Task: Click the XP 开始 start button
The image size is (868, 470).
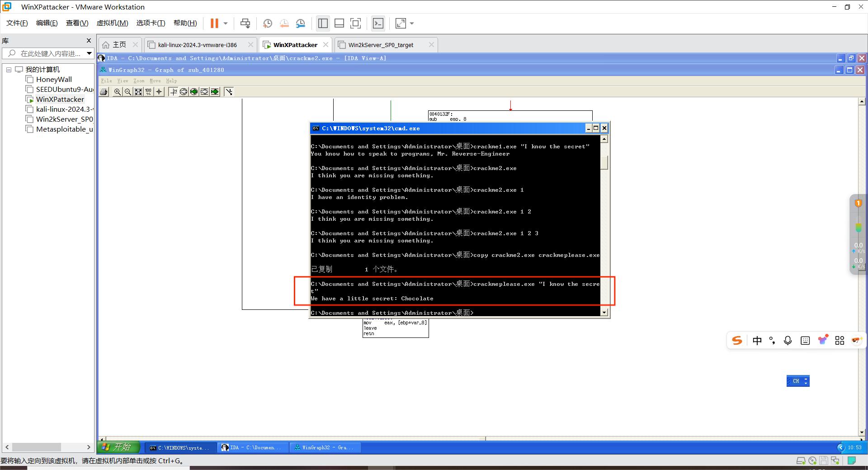Action: (x=118, y=447)
